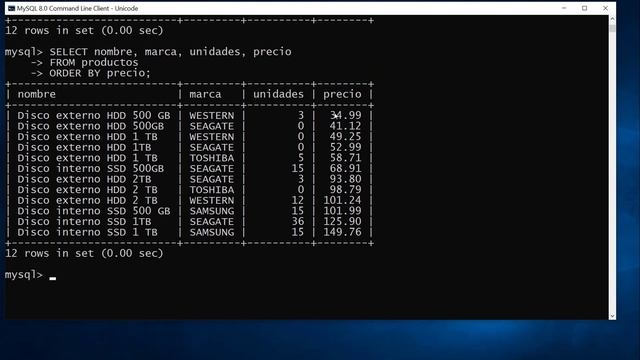Click 'Disco interno SSD 1TB' product name
The image size is (640, 360).
[84, 222]
